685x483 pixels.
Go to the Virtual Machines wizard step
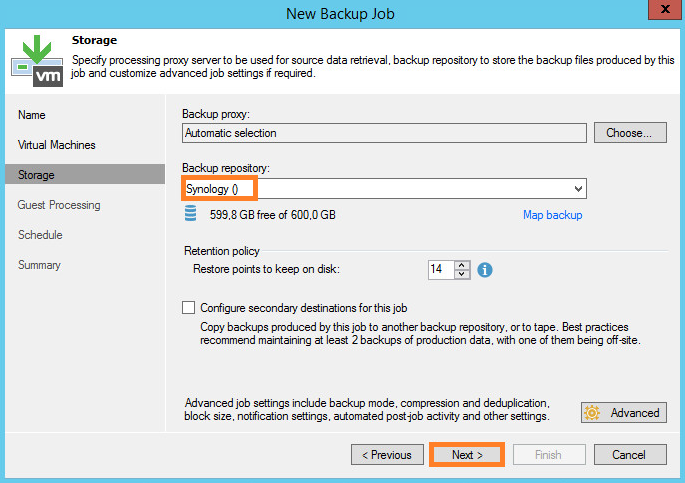tap(56, 145)
